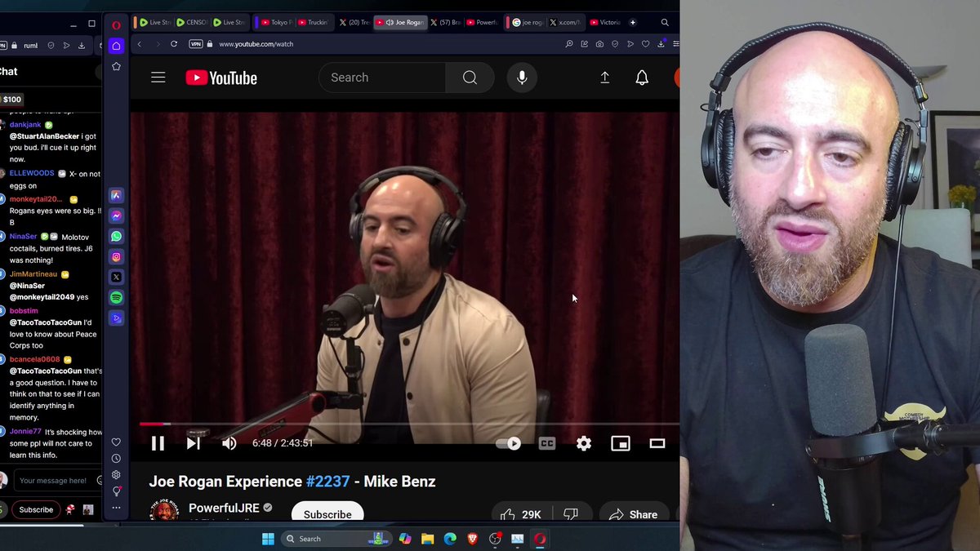The image size is (980, 551).
Task: Open WhatsApp in Opera sidebar
Action: click(116, 236)
